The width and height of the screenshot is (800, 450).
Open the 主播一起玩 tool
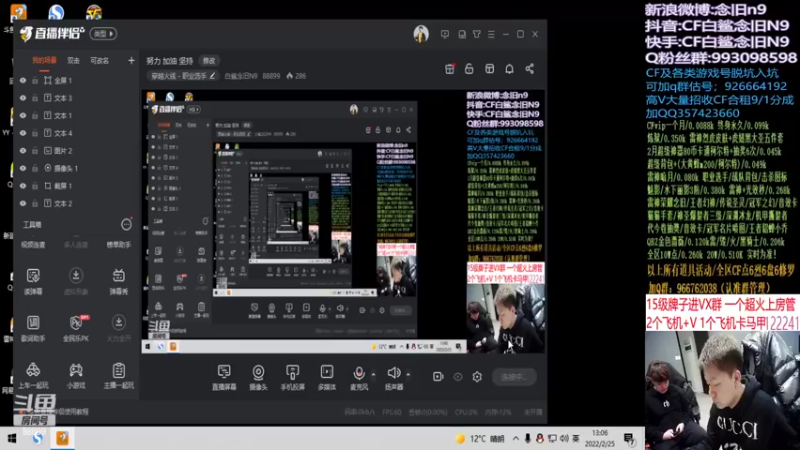click(x=118, y=376)
